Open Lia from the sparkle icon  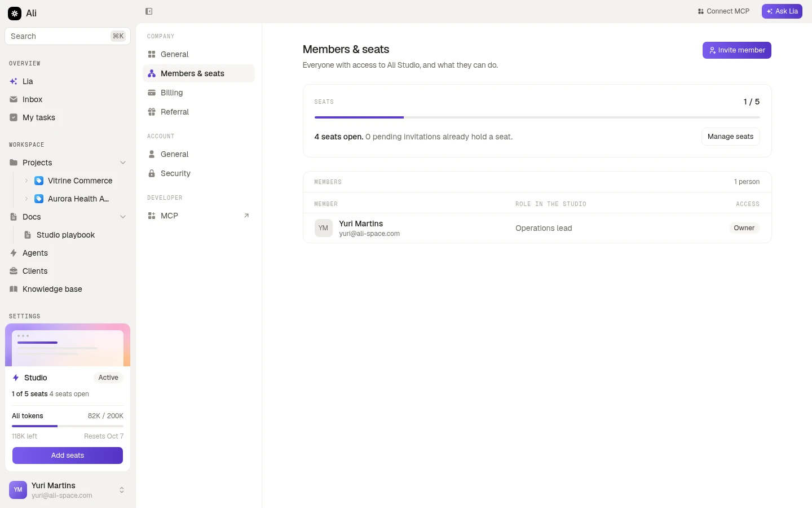point(14,81)
